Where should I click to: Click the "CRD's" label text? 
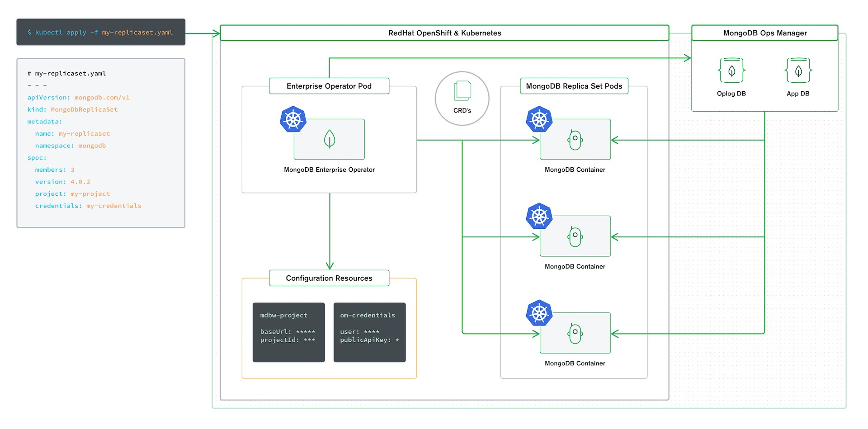click(462, 110)
